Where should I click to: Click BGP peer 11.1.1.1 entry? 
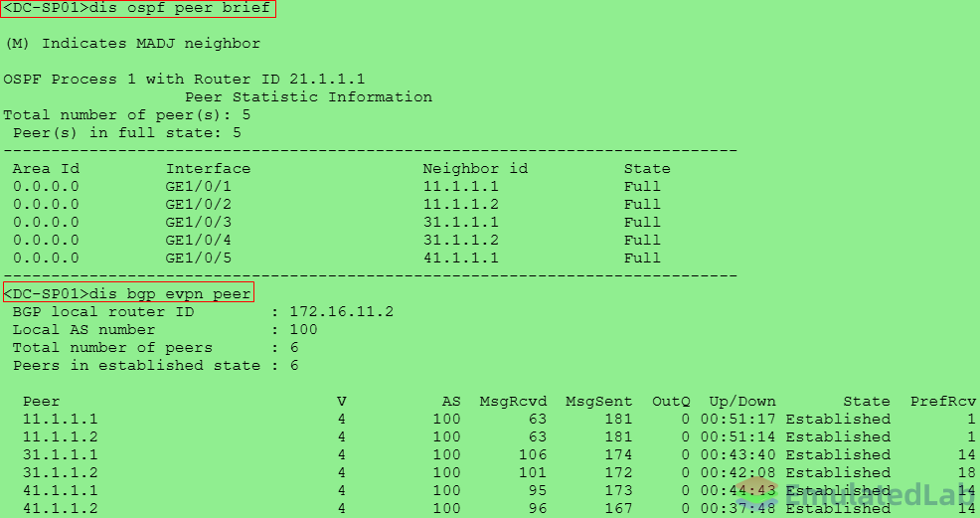pyautogui.click(x=60, y=419)
